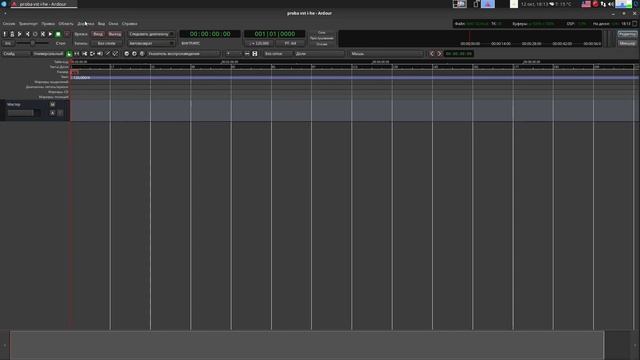Click the nudge backward arrow
The height and width of the screenshot is (360, 640).
point(431,54)
